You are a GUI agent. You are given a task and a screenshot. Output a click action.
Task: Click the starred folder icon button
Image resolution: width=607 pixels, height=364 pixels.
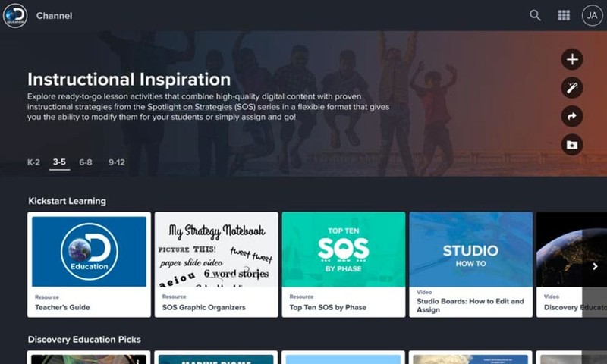pos(572,145)
